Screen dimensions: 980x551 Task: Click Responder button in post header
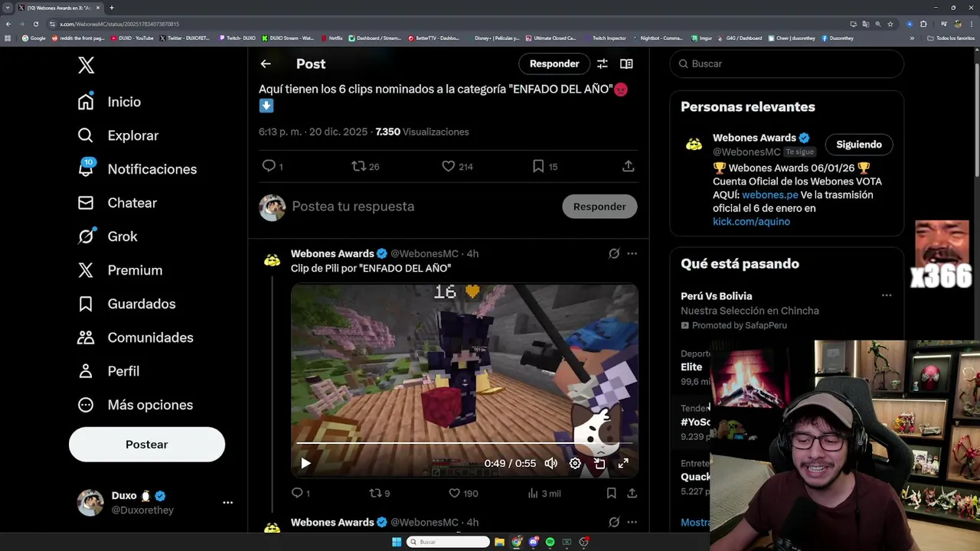(554, 64)
